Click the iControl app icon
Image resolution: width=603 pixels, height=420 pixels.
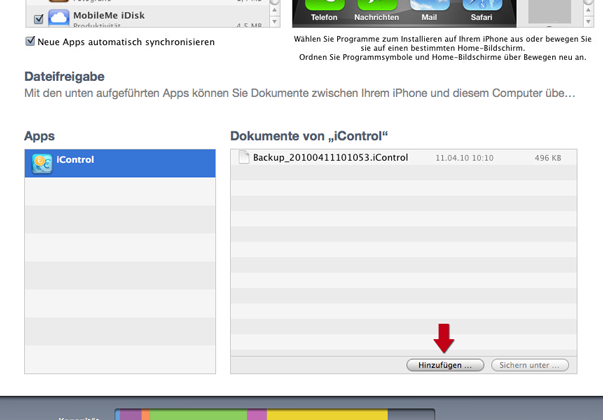coord(42,164)
